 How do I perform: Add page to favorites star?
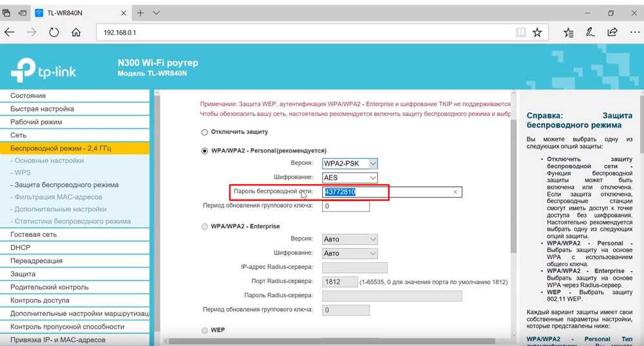[x=537, y=32]
